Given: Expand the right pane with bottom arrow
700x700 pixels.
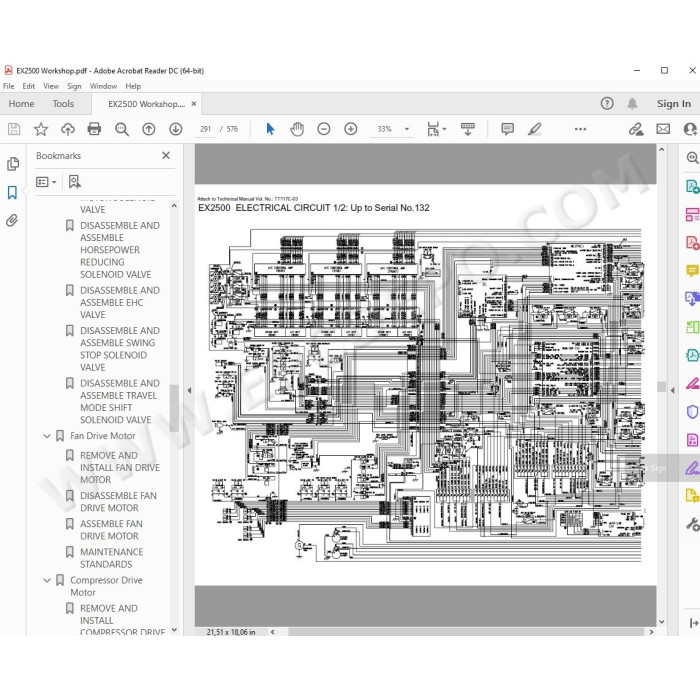Looking at the screenshot, I should point(694,623).
